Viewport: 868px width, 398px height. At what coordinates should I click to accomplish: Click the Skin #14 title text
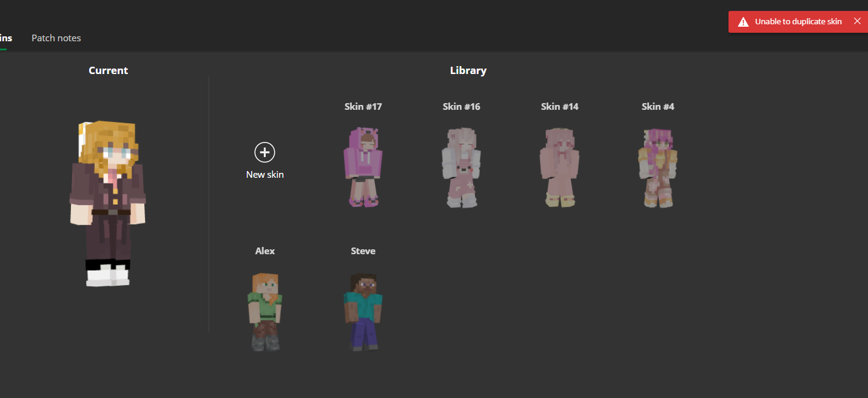click(560, 107)
